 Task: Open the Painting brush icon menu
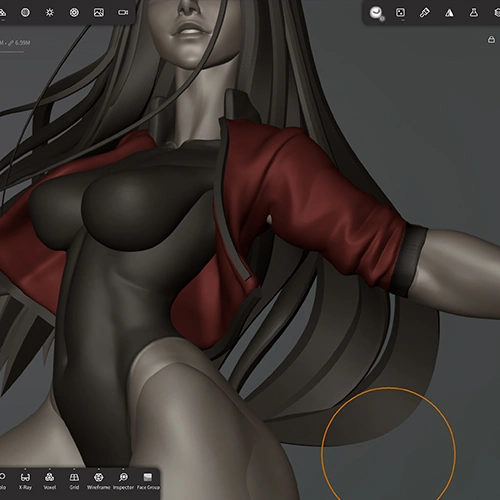pyautogui.click(x=425, y=13)
